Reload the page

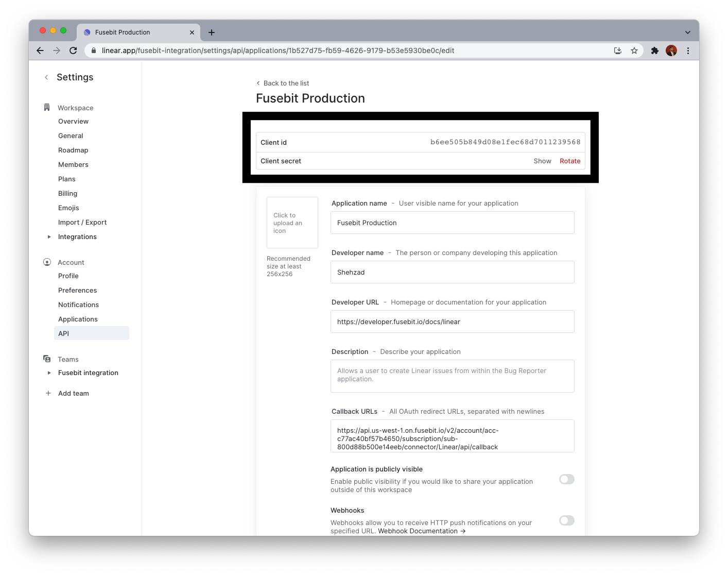pos(73,50)
